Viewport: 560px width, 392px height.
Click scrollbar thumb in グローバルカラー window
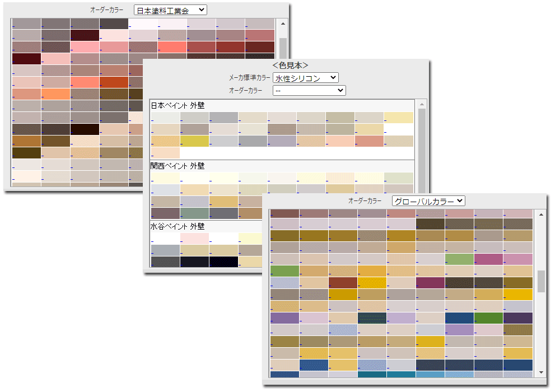(541, 281)
